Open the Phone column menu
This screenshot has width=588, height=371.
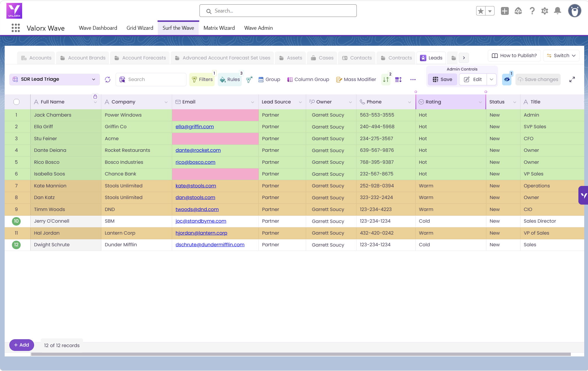coord(409,102)
